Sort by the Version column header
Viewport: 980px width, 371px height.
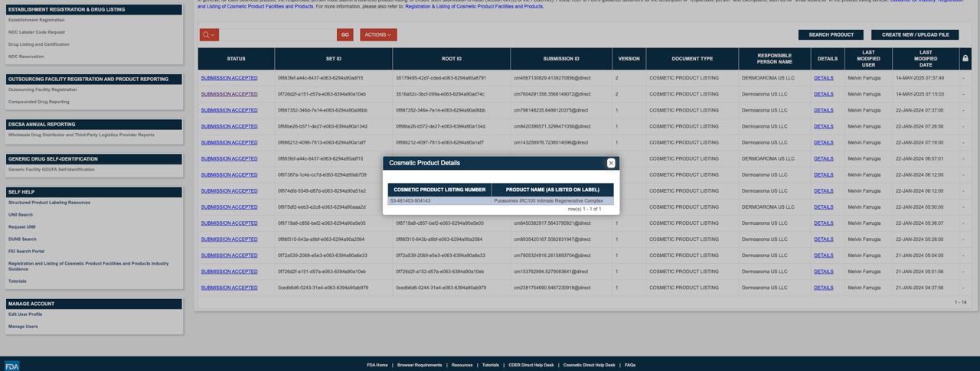(629, 59)
